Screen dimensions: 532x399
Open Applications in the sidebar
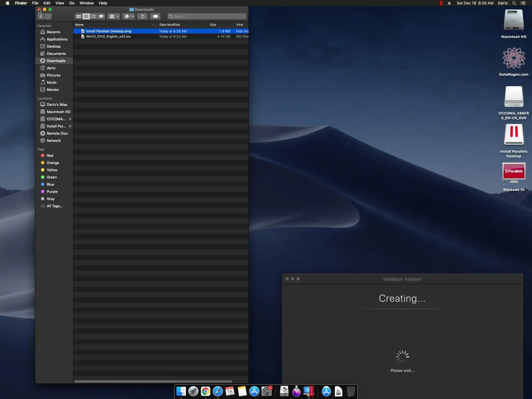(57, 39)
